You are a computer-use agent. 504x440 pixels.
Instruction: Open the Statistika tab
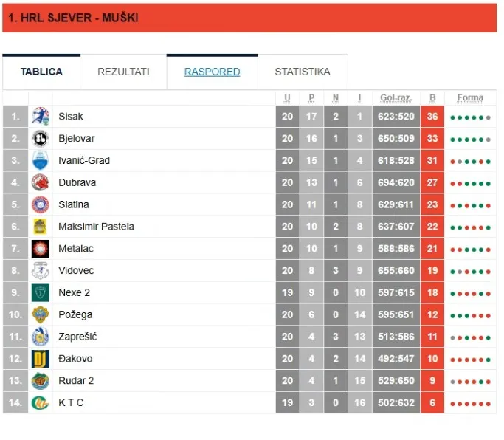click(x=303, y=72)
